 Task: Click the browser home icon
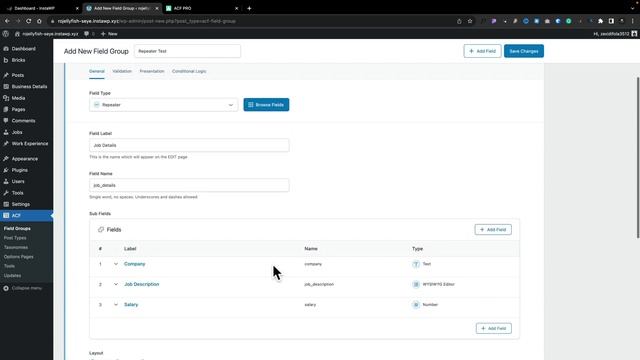pos(39,21)
